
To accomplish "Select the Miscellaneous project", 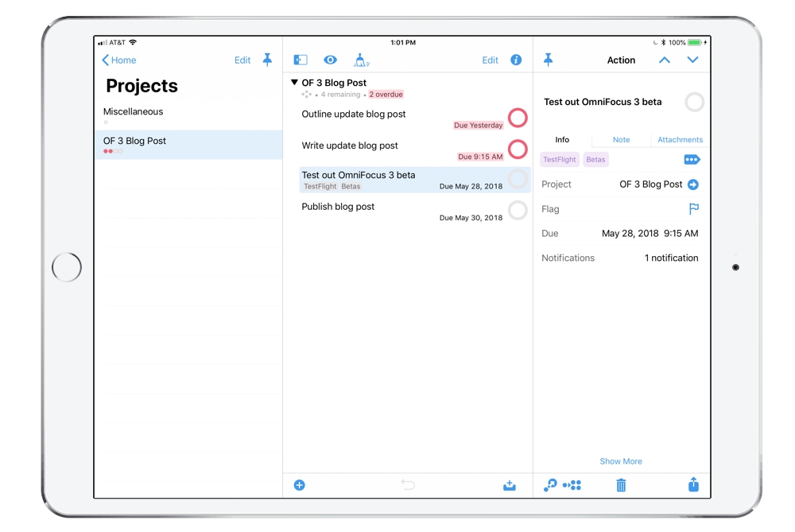I will click(188, 115).
